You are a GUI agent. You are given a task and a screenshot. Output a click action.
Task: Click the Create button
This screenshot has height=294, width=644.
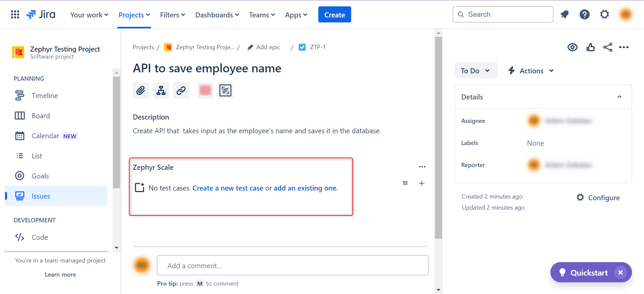click(334, 14)
